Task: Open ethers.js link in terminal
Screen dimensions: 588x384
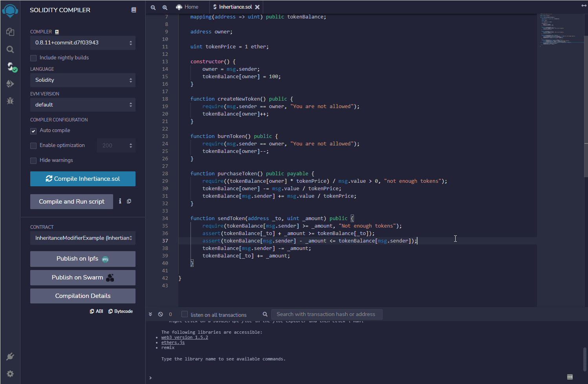Action: click(173, 342)
